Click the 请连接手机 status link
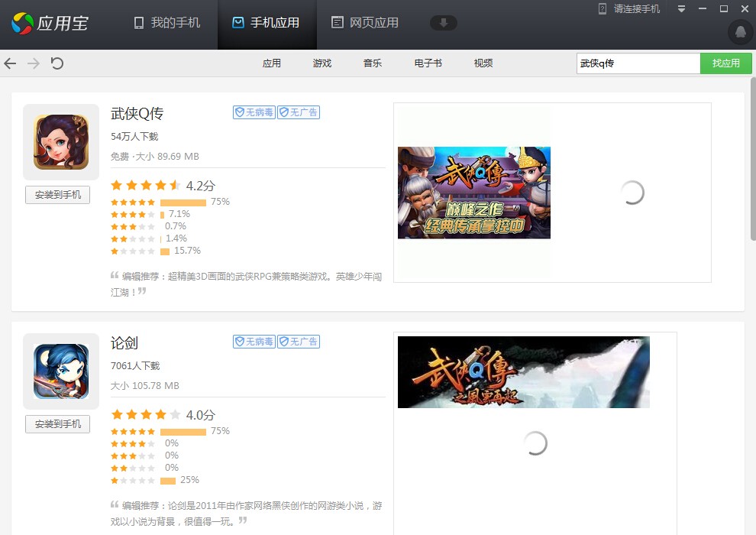This screenshot has width=756, height=535. point(629,8)
